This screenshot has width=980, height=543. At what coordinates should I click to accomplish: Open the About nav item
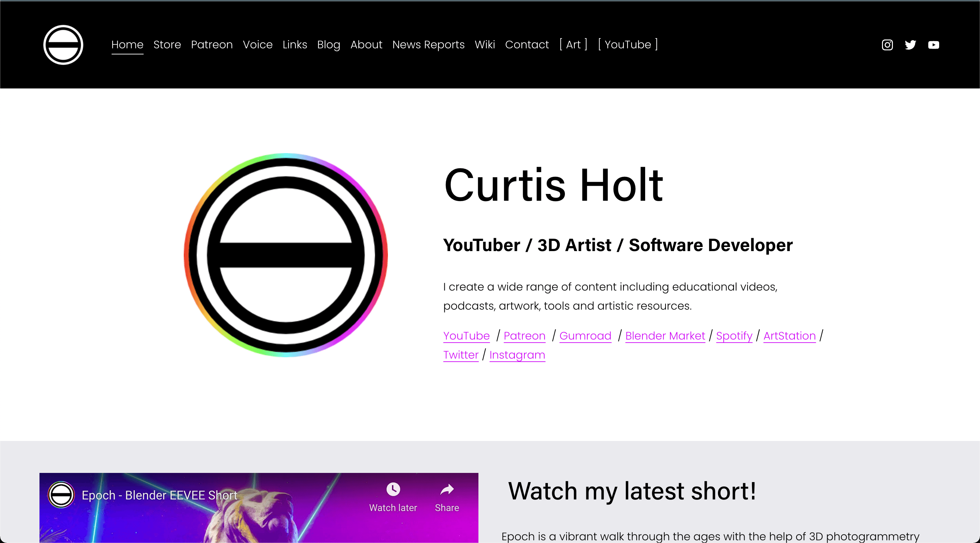pyautogui.click(x=366, y=45)
